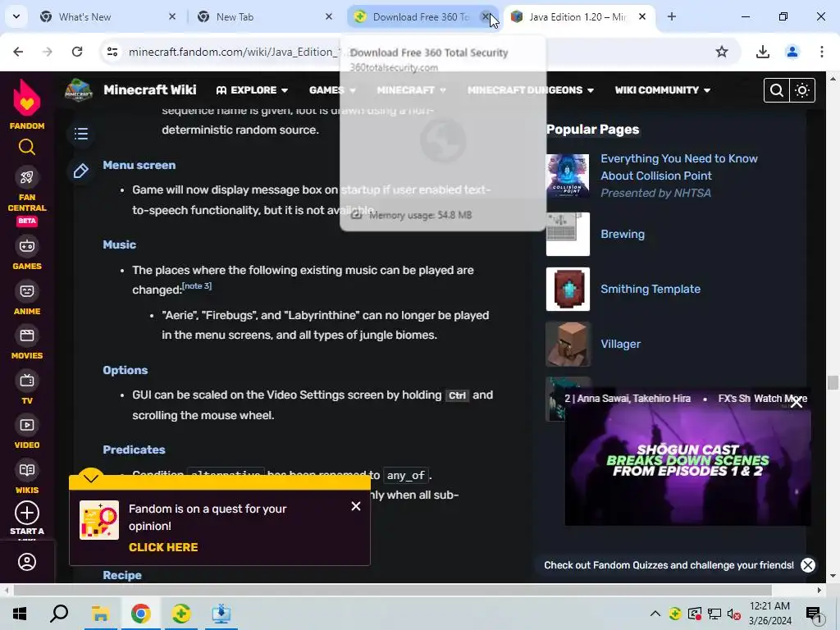Click the Minecraft Wiki logo image
The width and height of the screenshot is (840, 630).
click(x=79, y=90)
